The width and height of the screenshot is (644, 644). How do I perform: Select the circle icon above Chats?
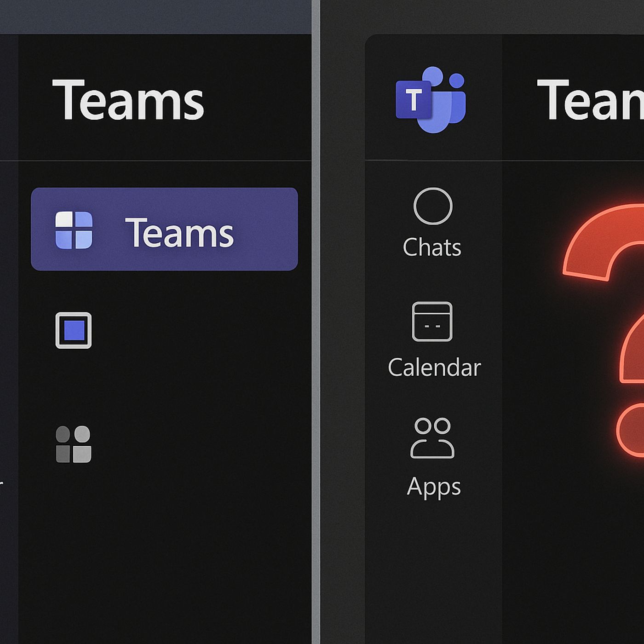coord(433,206)
